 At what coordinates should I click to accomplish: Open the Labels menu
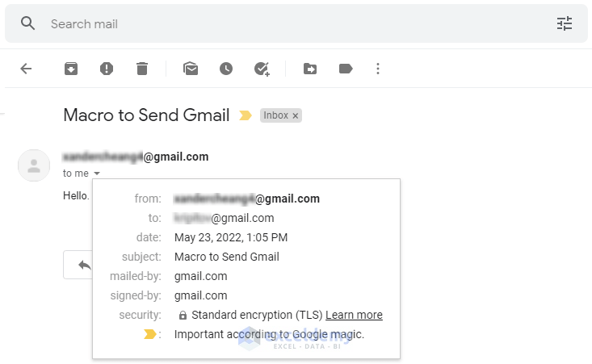[x=346, y=69]
